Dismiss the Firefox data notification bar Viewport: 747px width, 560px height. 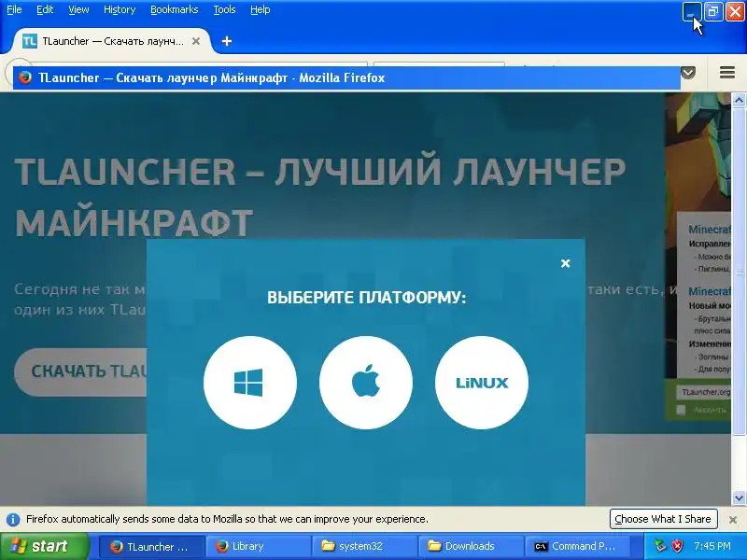click(733, 520)
